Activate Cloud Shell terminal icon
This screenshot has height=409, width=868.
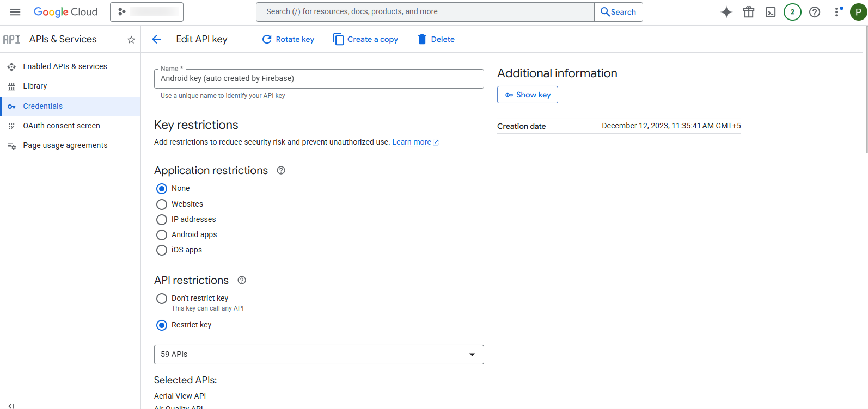click(771, 12)
